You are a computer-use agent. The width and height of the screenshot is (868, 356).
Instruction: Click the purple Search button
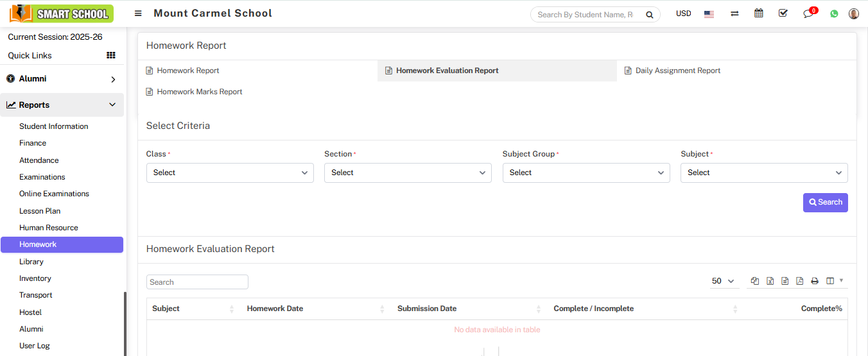[825, 202]
